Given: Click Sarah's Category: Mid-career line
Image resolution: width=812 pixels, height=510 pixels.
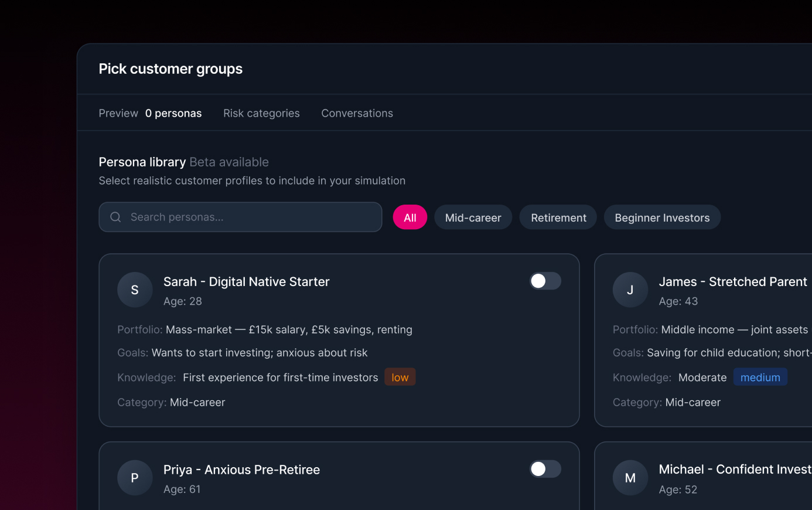Looking at the screenshot, I should [x=171, y=402].
